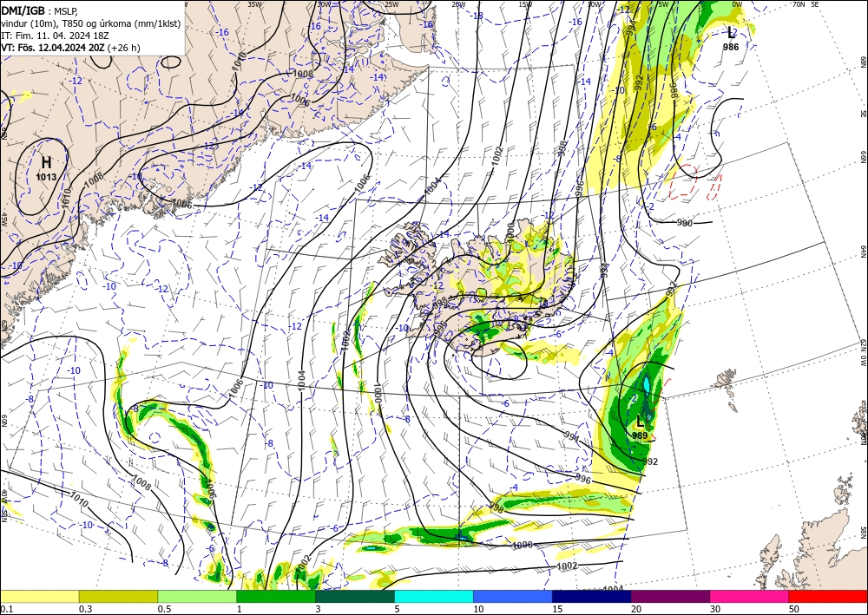Click the pink 30–50 legend swatch
The width and height of the screenshot is (868, 615).
[x=750, y=596]
